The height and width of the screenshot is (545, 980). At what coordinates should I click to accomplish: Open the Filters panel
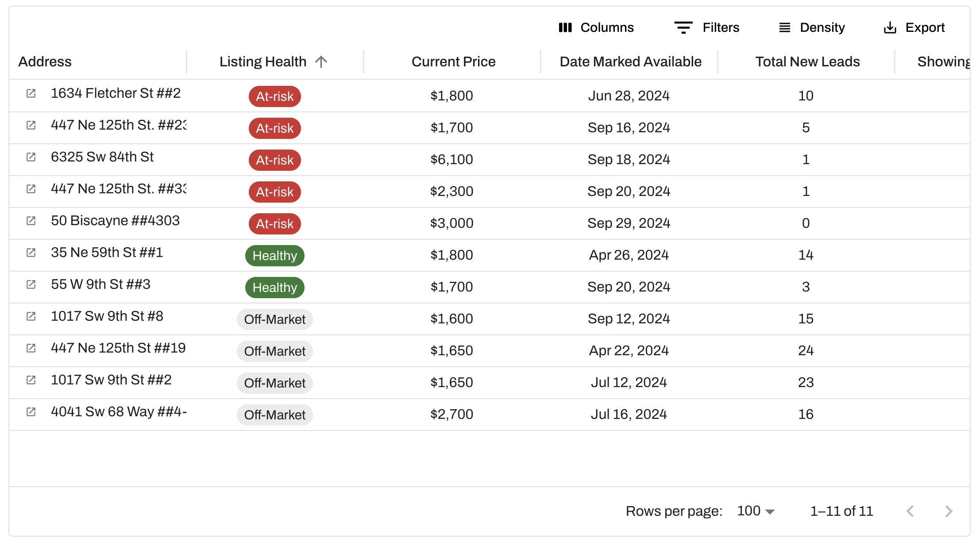tap(706, 27)
